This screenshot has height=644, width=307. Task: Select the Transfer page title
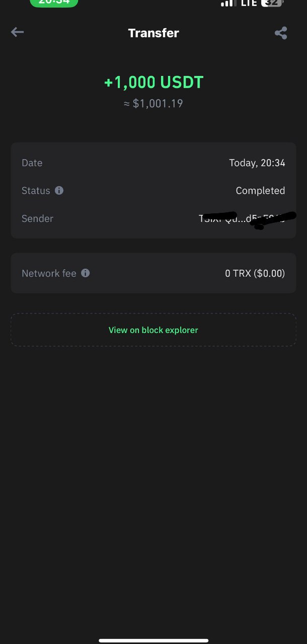point(153,33)
